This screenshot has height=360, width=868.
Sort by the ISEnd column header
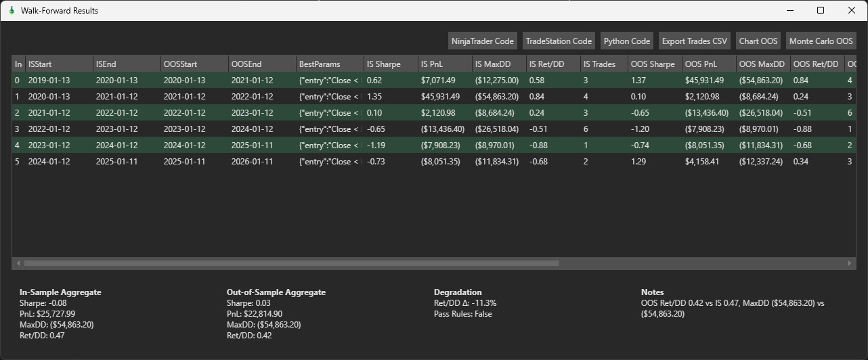click(x=127, y=64)
